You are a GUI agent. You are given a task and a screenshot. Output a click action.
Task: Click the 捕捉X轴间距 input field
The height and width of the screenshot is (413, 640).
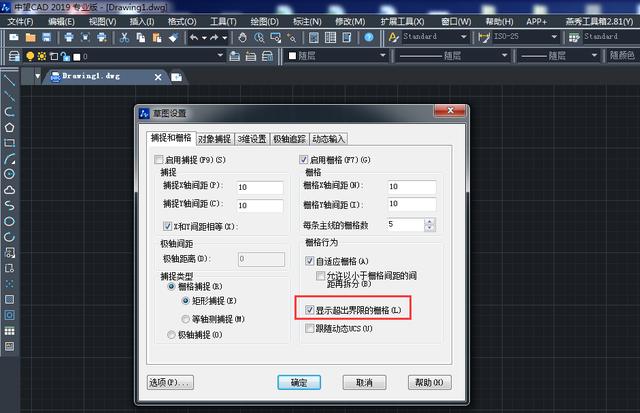click(260, 187)
